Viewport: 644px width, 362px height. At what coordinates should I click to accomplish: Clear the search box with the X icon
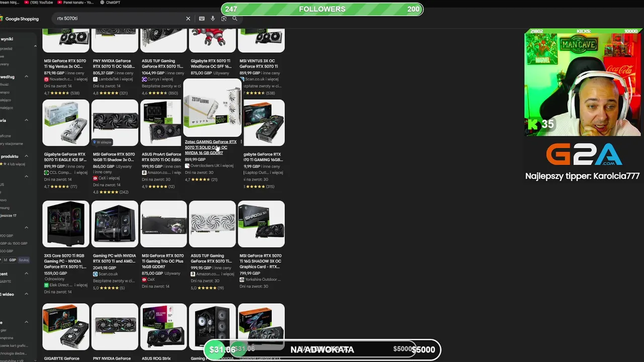pos(188,19)
